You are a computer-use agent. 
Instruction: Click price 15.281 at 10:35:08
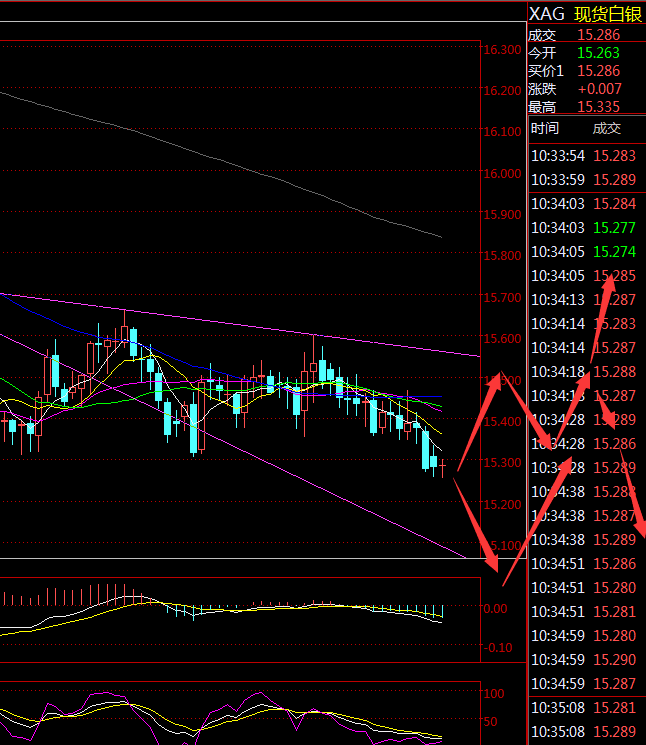(615, 707)
